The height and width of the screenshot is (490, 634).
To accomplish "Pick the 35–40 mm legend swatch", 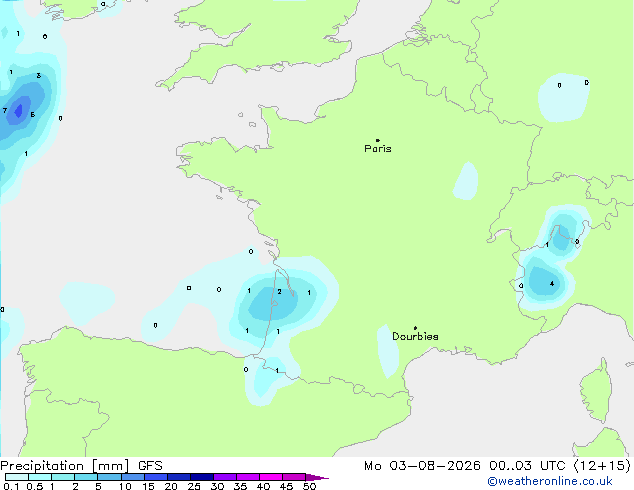I will coord(248,477).
